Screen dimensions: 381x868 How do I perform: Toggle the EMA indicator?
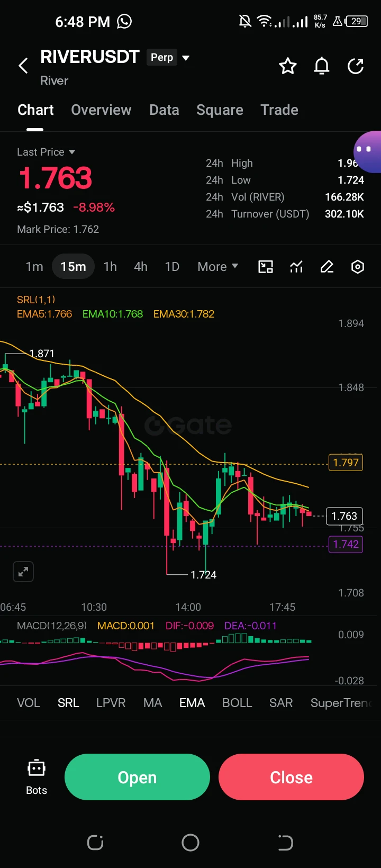click(192, 703)
